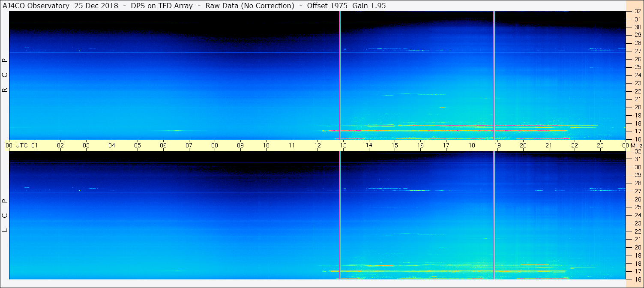644x288 pixels.
Task: Select hour 13 on the UTC time axis
Action: tap(343, 145)
